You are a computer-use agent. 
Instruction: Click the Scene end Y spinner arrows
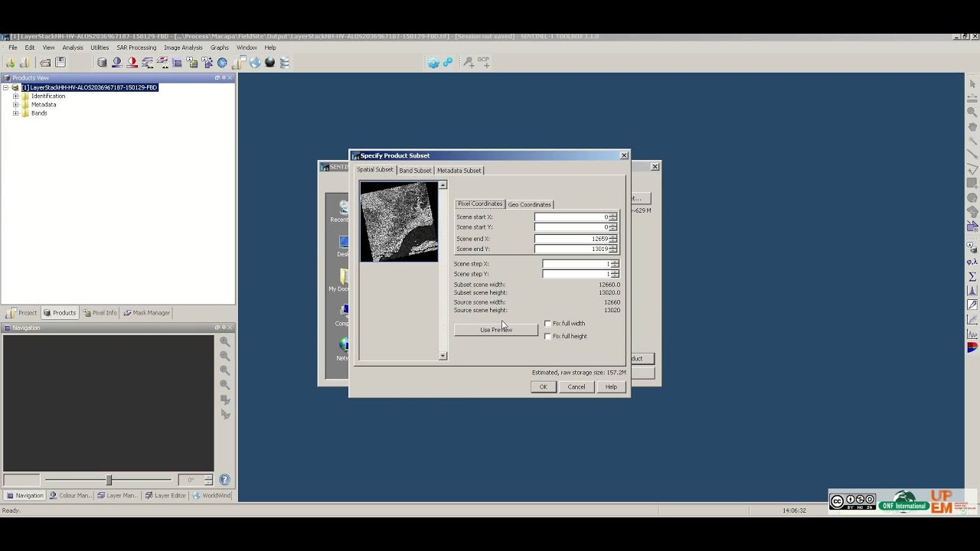coord(612,249)
